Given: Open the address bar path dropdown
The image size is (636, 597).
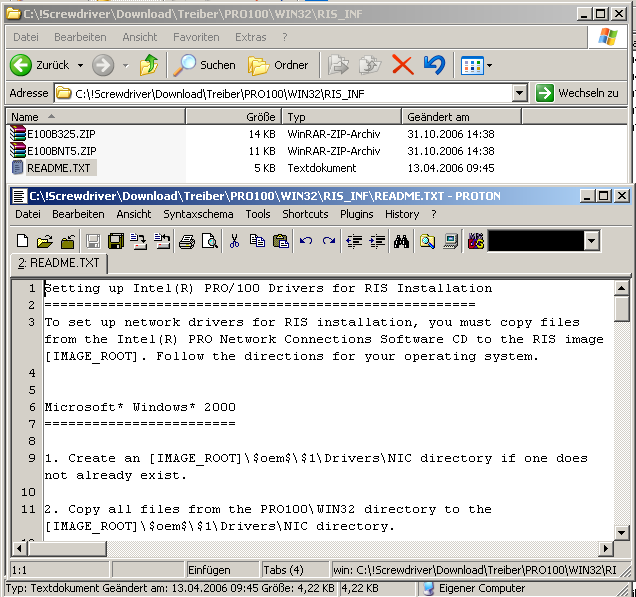Looking at the screenshot, I should [519, 93].
